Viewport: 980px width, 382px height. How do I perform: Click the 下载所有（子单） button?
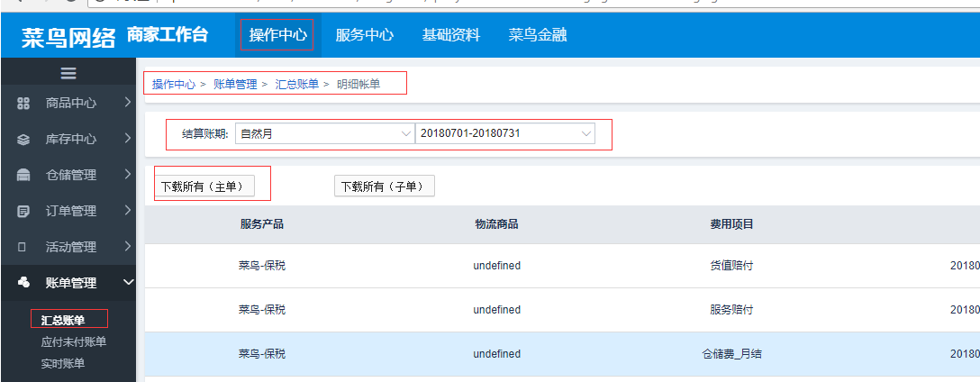(x=385, y=186)
